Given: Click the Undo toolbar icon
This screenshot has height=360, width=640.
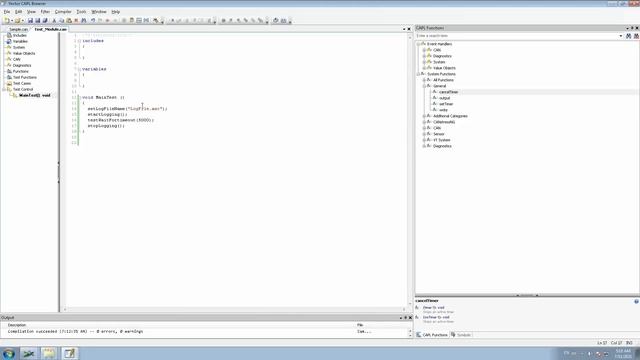Looking at the screenshot, I should [x=93, y=20].
